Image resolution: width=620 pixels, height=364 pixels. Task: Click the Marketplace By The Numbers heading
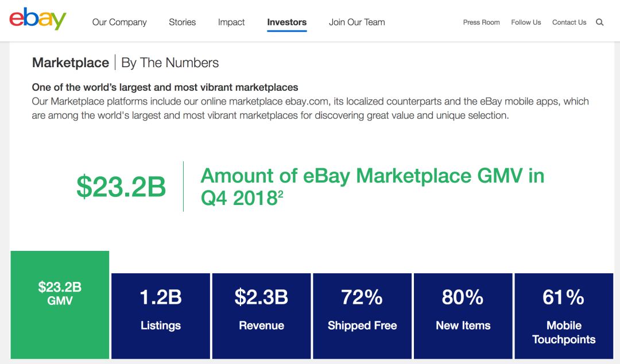point(125,63)
